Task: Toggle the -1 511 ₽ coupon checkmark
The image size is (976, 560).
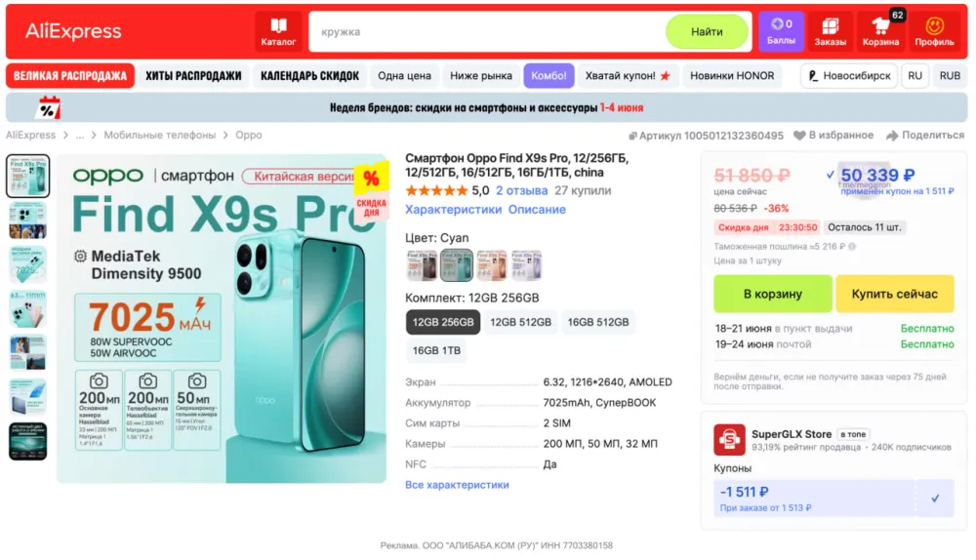Action: coord(935,499)
